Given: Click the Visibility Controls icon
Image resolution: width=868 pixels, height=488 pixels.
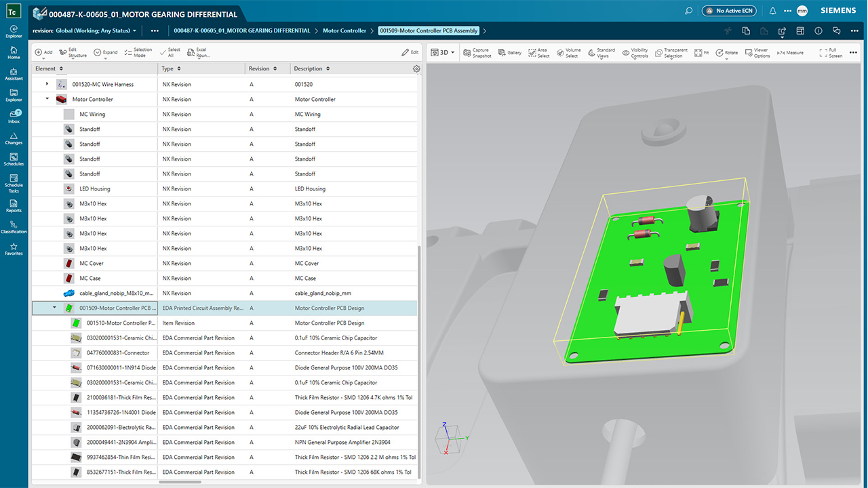Looking at the screenshot, I should (x=636, y=52).
